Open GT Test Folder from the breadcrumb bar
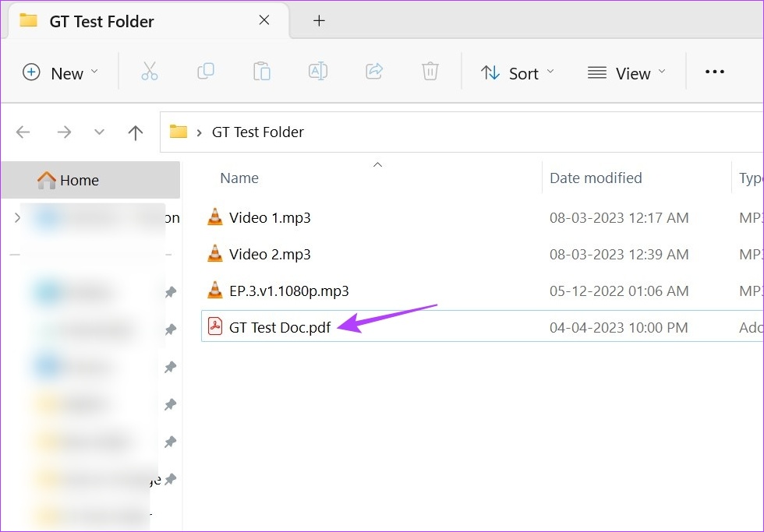Screen dimensions: 764x532 pyautogui.click(x=257, y=132)
